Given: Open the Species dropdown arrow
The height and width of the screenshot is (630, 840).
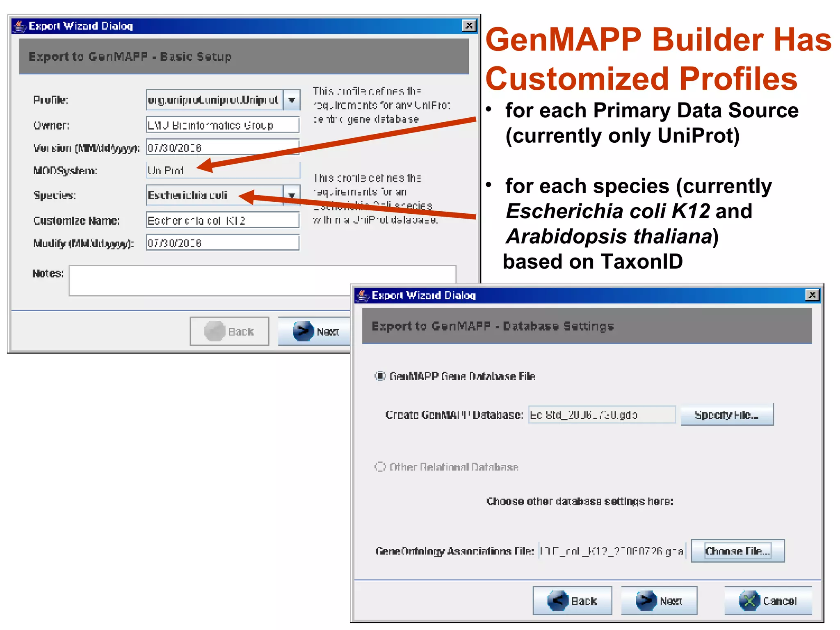Looking at the screenshot, I should point(292,195).
